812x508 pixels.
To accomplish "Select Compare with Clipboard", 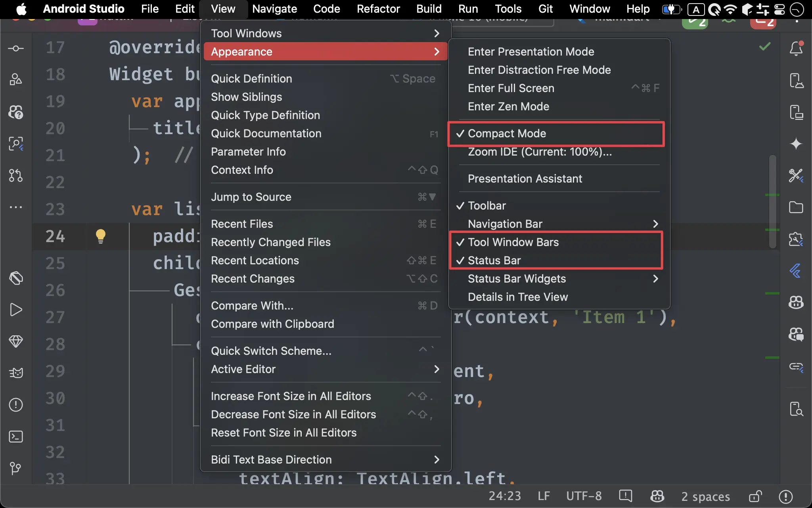I will 326,324.
